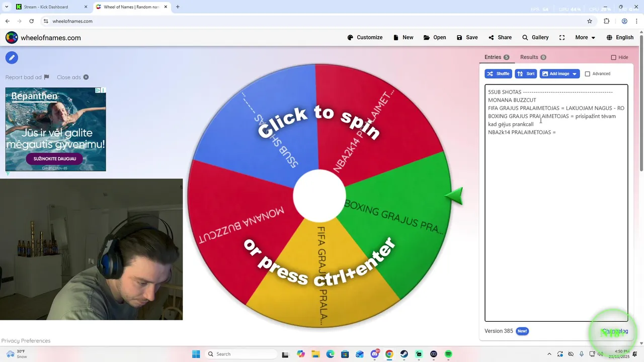
Task: Share this wheel
Action: pyautogui.click(x=500, y=38)
